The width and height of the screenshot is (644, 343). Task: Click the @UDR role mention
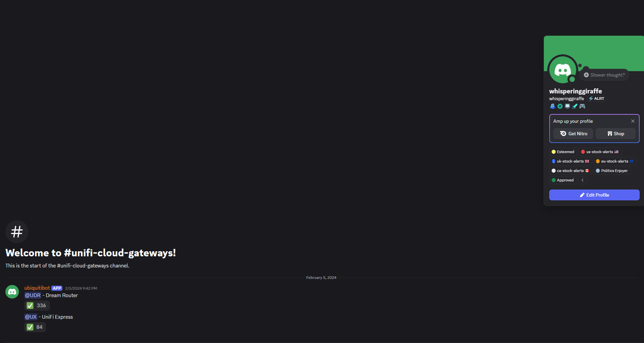pos(33,295)
